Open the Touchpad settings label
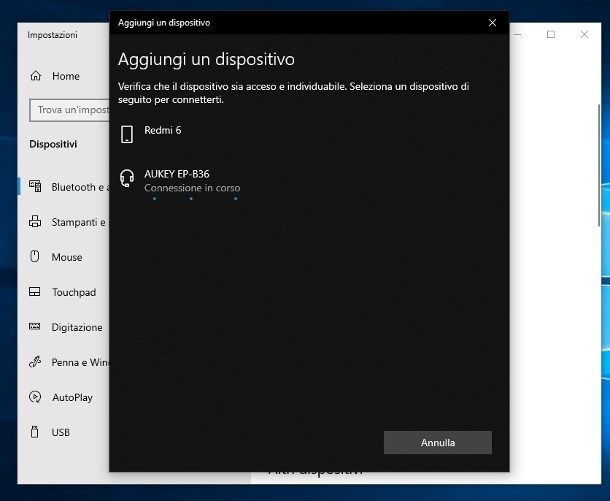Viewport: 610px width, 501px height. 74,292
